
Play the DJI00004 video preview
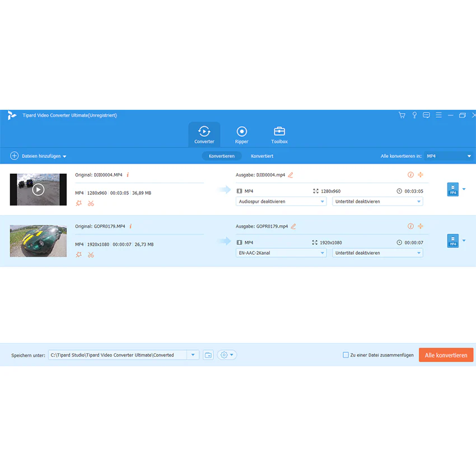[38, 189]
